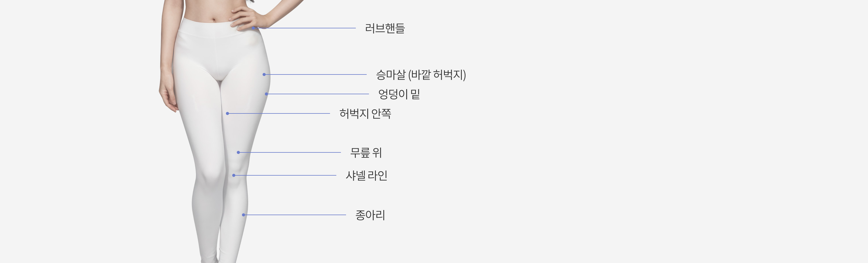The width and height of the screenshot is (868, 263).
Task: Click the blue dot marking 러브핸들 on waist
Action: pyautogui.click(x=254, y=28)
